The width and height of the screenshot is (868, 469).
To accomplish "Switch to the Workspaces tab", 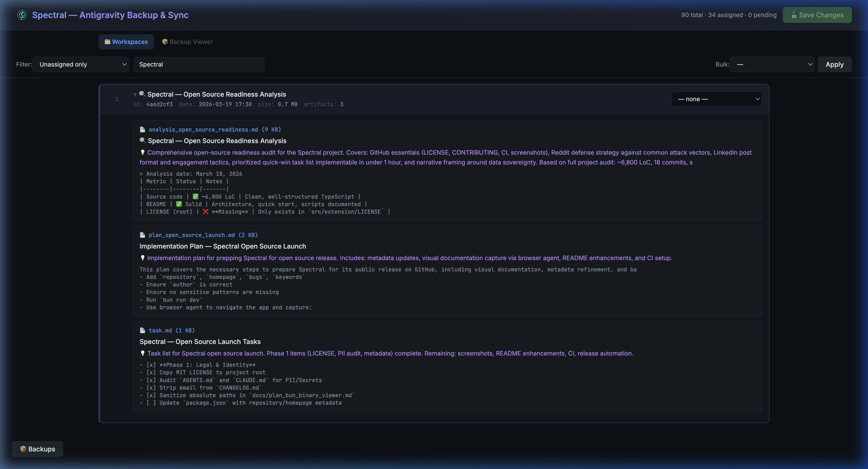I will (x=126, y=42).
